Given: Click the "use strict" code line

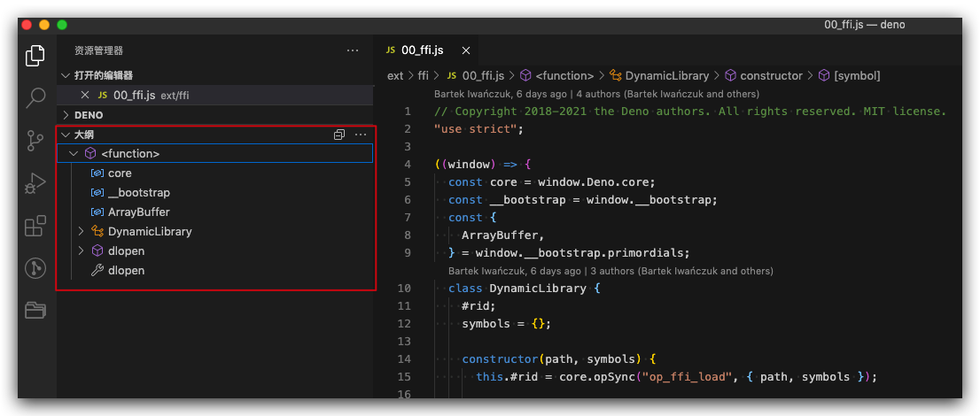Looking at the screenshot, I should pos(478,129).
